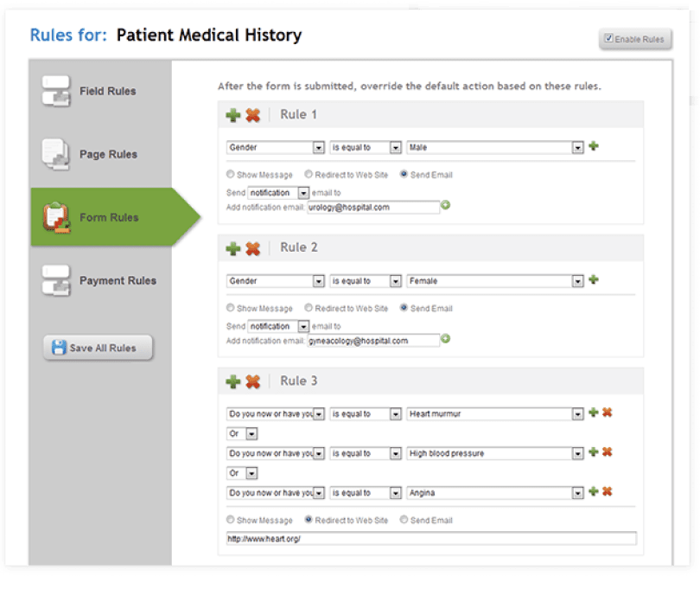Click the http://www.heart.org/ redirect URL field
Viewport: 700px width, 589px height.
click(432, 539)
